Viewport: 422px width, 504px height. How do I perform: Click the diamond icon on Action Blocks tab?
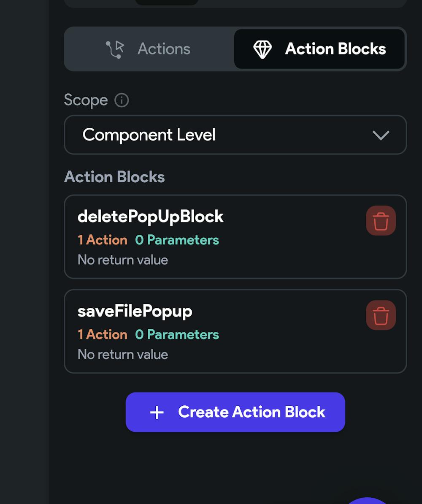[262, 49]
